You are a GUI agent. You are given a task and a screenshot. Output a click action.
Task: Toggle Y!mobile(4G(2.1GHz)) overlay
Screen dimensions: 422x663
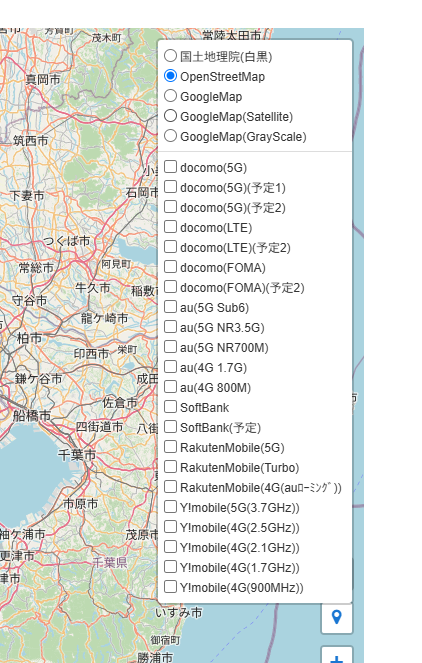tap(170, 547)
